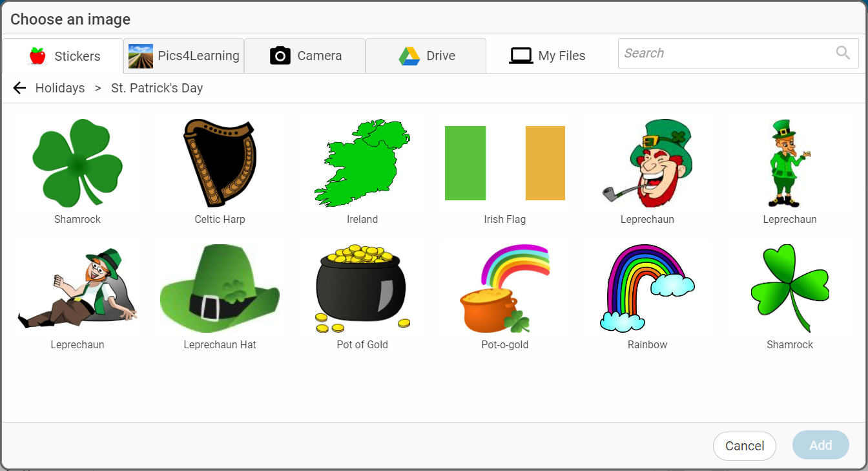The image size is (868, 471).
Task: Select the bright green three-leaf Shamrock
Action: click(789, 288)
